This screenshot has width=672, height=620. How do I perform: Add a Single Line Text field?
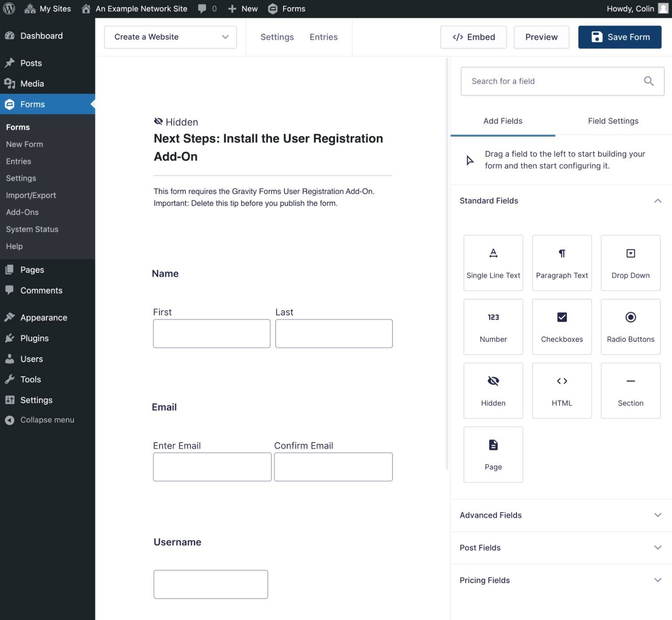coord(493,263)
